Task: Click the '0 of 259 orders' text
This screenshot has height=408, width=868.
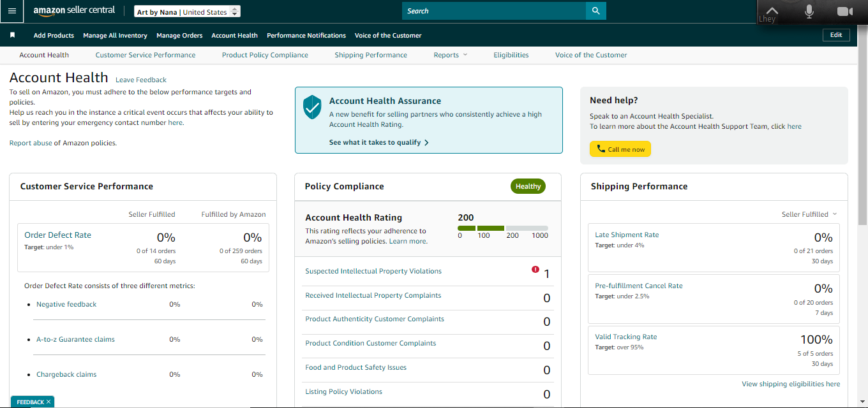Action: click(x=241, y=251)
